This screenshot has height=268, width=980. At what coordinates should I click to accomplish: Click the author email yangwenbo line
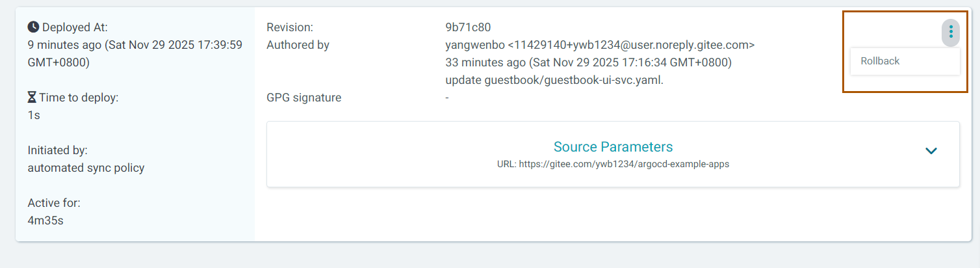pos(599,45)
